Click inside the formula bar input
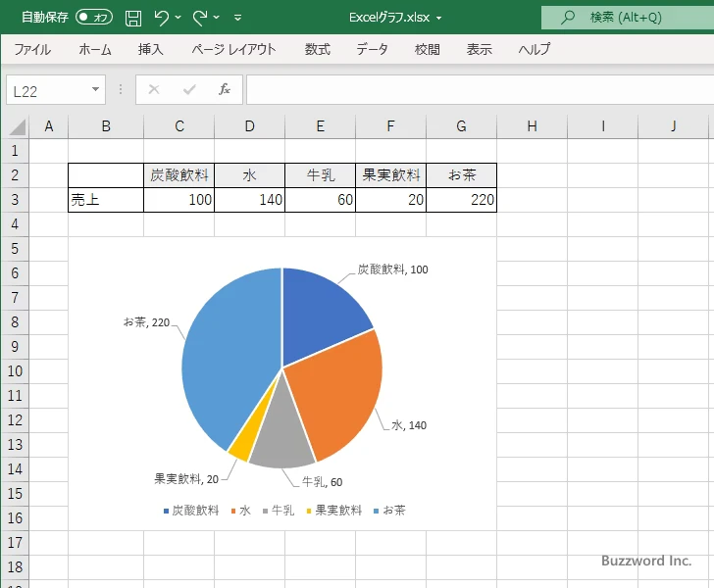The image size is (714, 588). click(x=480, y=89)
